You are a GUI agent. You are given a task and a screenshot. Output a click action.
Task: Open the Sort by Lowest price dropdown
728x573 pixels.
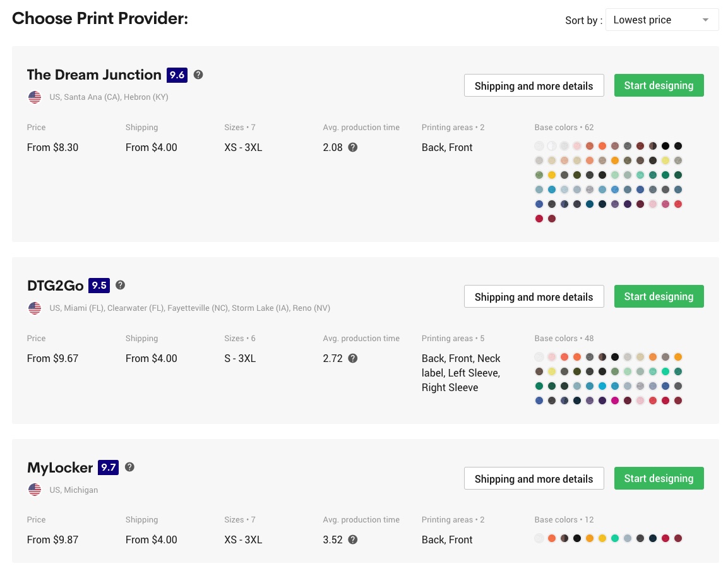(x=662, y=20)
